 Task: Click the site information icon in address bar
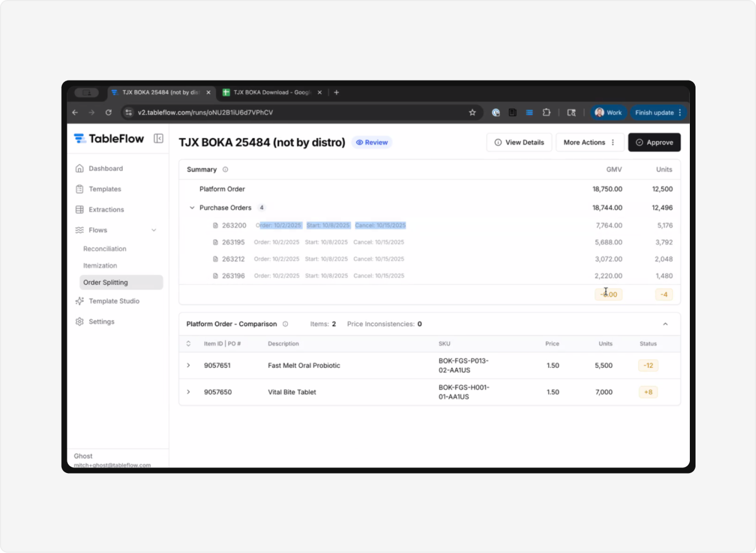(x=129, y=113)
